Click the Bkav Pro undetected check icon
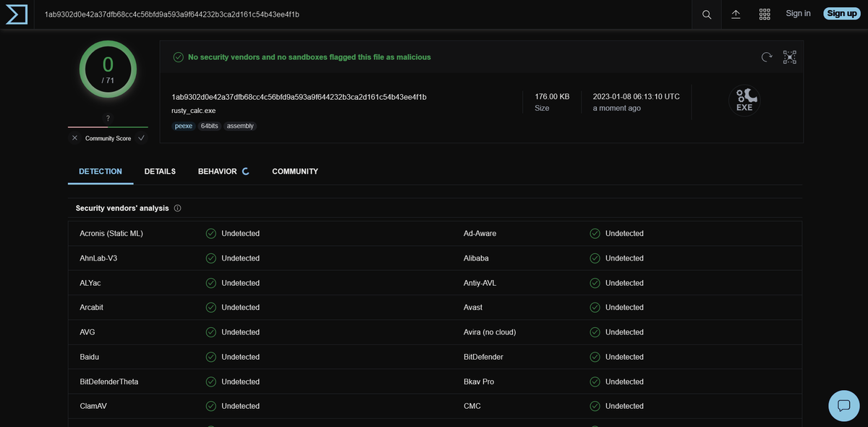Viewport: 868px width, 427px height. (x=595, y=381)
